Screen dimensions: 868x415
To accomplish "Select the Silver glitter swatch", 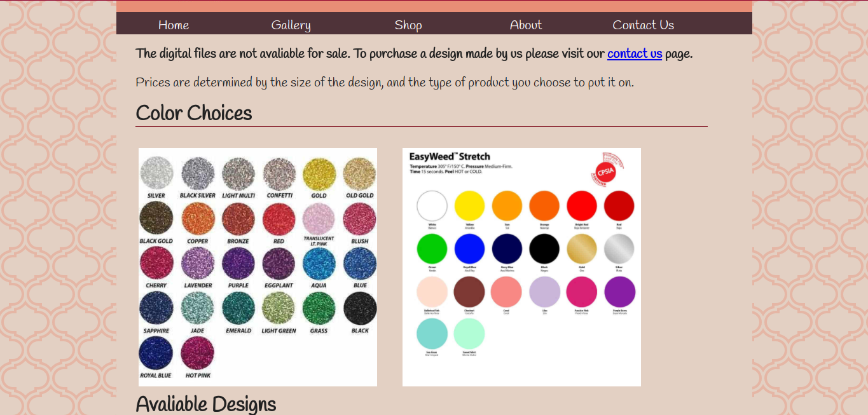I will [x=156, y=173].
